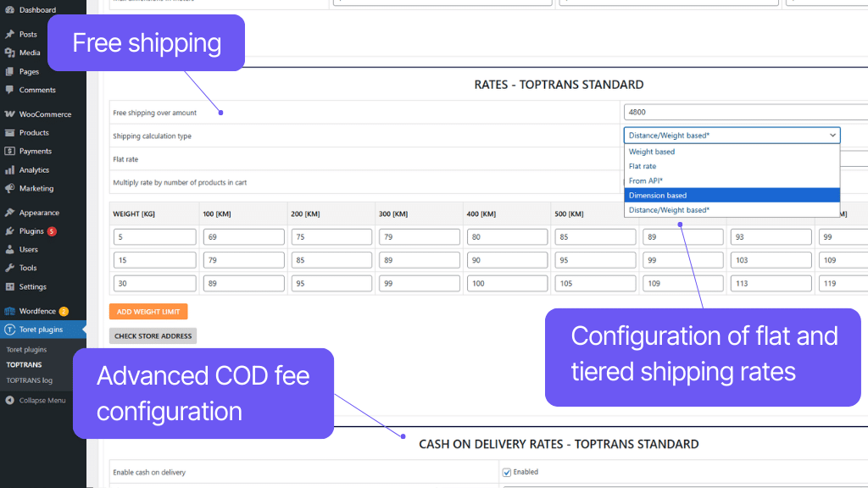Image resolution: width=868 pixels, height=488 pixels.
Task: Click the weight field containing 15
Action: 154,260
